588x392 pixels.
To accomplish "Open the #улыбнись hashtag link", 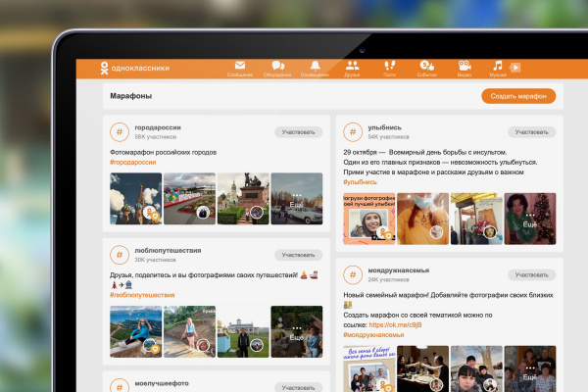I will (360, 182).
